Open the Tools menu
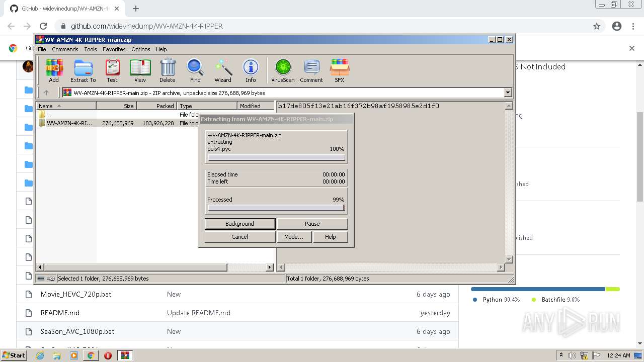This screenshot has height=362, width=644. [91, 49]
